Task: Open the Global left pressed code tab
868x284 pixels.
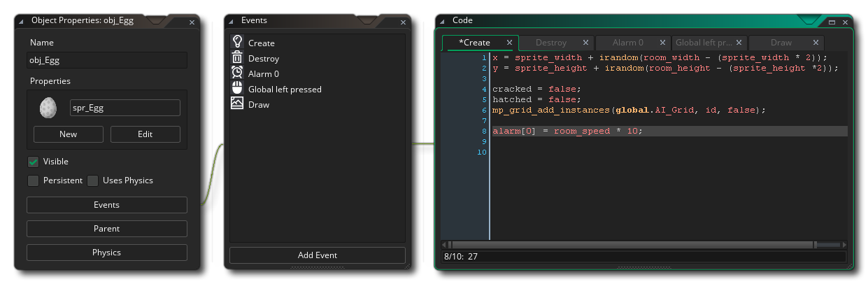Action: pos(704,43)
